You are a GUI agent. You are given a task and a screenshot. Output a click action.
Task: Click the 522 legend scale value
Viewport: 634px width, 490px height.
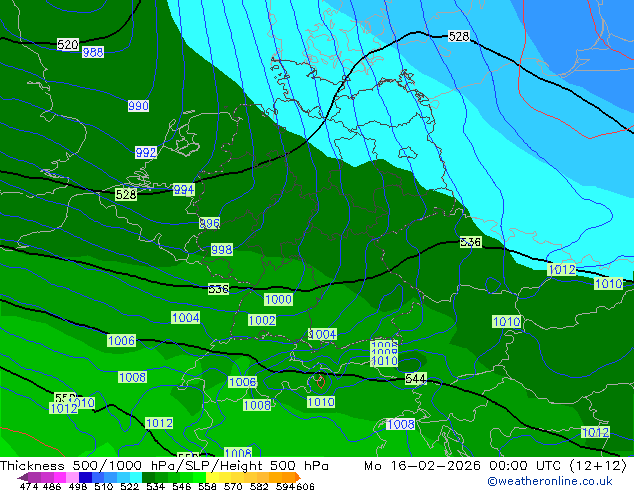tap(129, 486)
